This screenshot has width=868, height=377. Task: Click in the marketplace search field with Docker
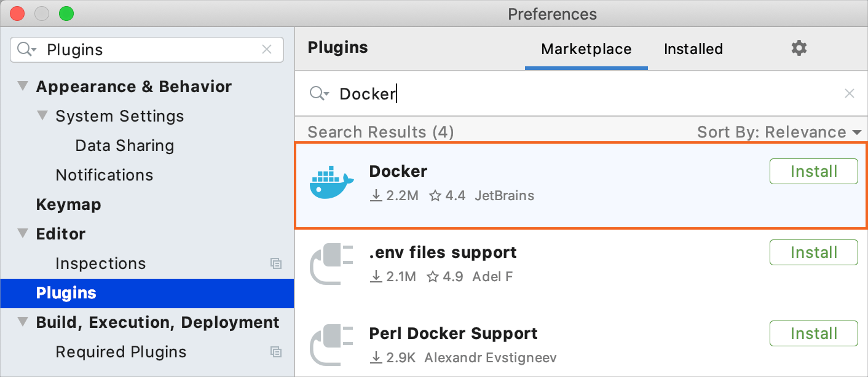581,93
